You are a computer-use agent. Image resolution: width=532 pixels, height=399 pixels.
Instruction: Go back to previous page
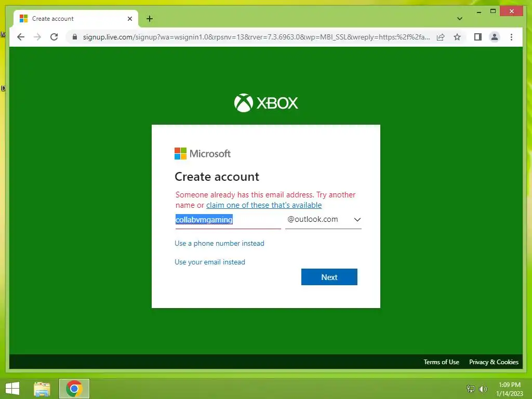tap(21, 37)
